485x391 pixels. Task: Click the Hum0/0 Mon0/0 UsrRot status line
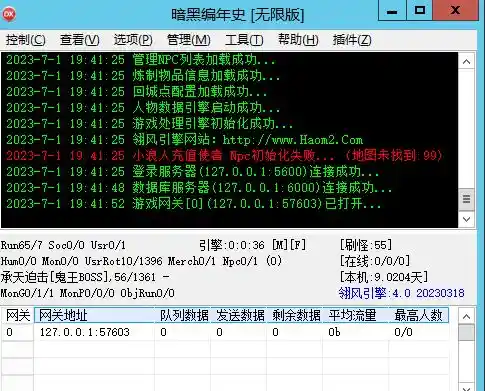pyautogui.click(x=141, y=261)
